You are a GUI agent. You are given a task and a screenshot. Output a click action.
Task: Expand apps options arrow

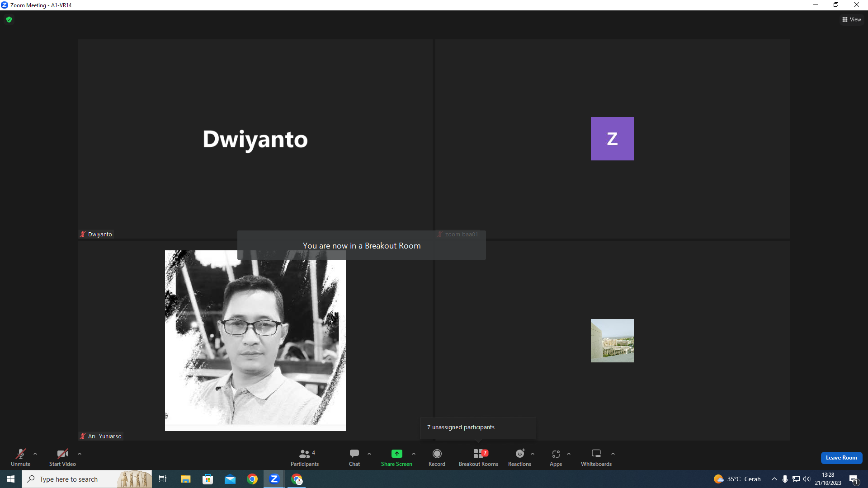click(x=569, y=454)
